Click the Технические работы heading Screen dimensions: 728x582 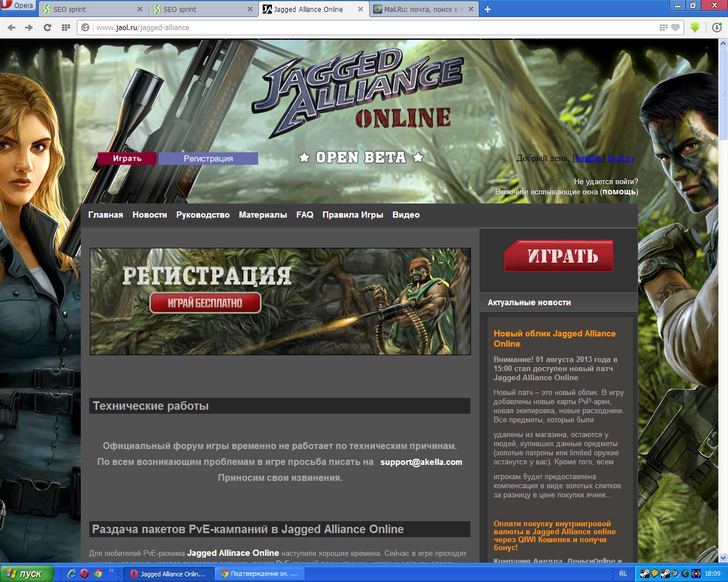pyautogui.click(x=151, y=406)
